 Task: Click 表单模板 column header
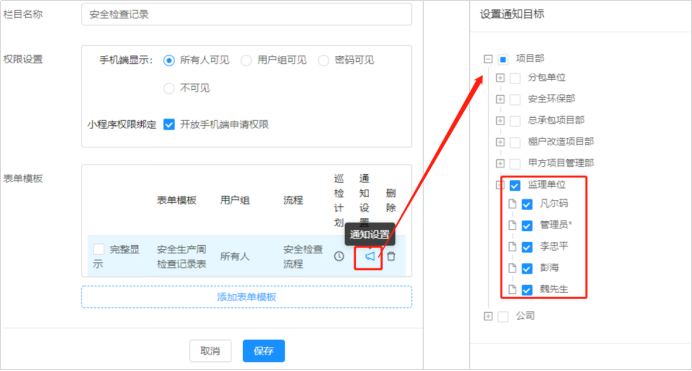pyautogui.click(x=177, y=200)
